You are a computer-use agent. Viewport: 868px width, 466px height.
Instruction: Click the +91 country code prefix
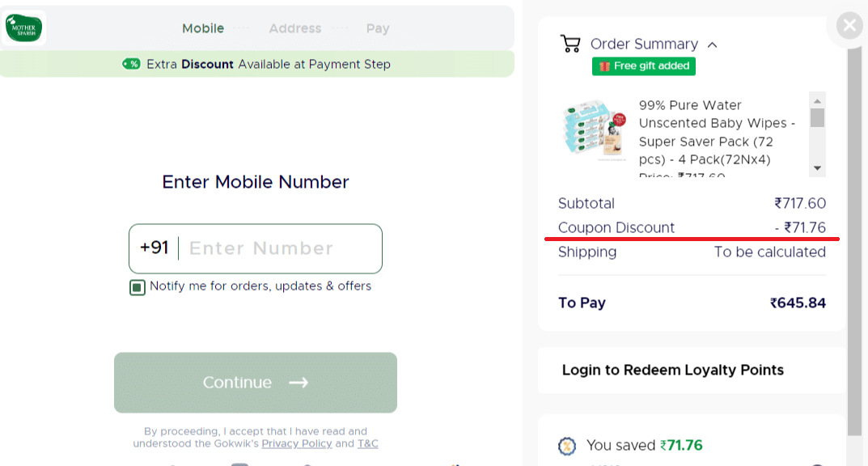pos(154,248)
